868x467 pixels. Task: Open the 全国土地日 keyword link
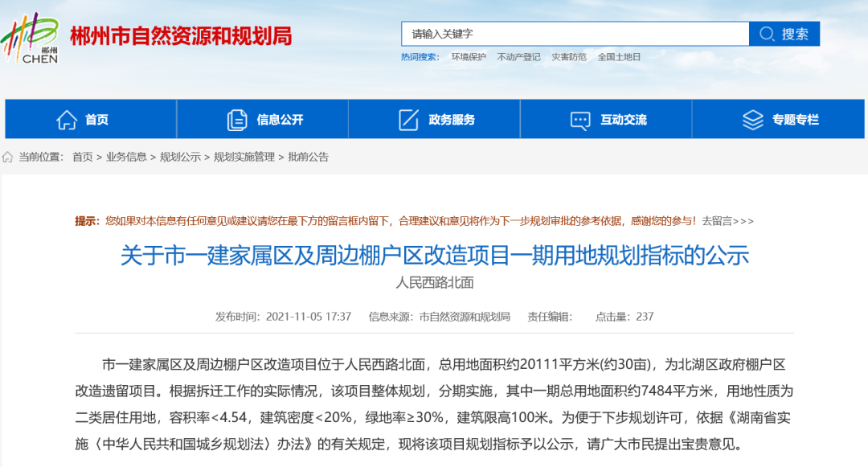(x=617, y=57)
